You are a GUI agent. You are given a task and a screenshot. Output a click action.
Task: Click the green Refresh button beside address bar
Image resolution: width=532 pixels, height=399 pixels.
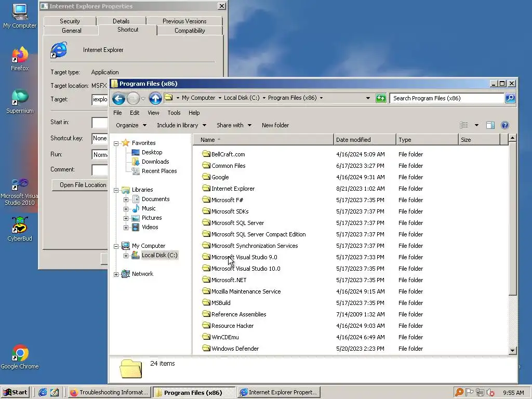click(x=381, y=98)
